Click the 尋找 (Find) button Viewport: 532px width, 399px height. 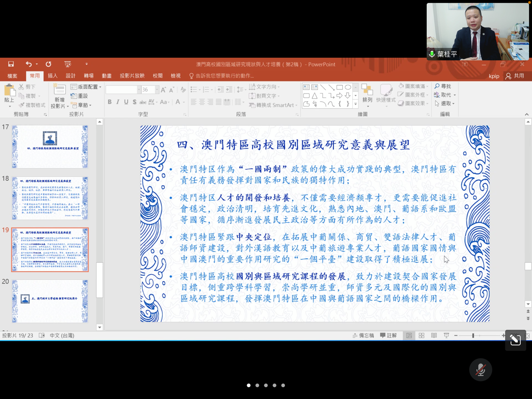point(443,86)
